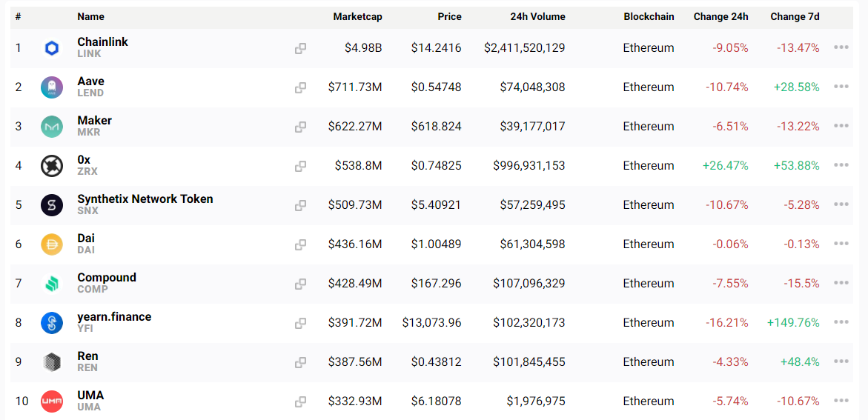Click the Ren logo icon
868x420 pixels.
[52, 362]
